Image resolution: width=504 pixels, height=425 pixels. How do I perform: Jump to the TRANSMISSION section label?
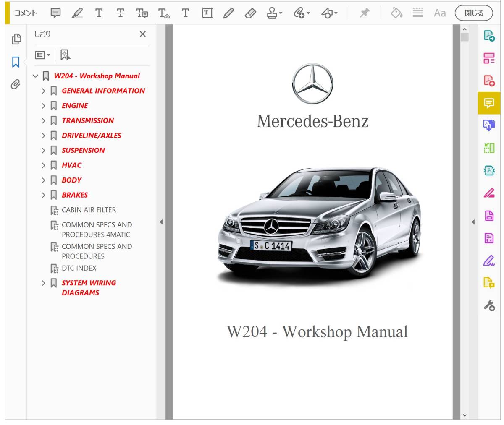(x=88, y=120)
